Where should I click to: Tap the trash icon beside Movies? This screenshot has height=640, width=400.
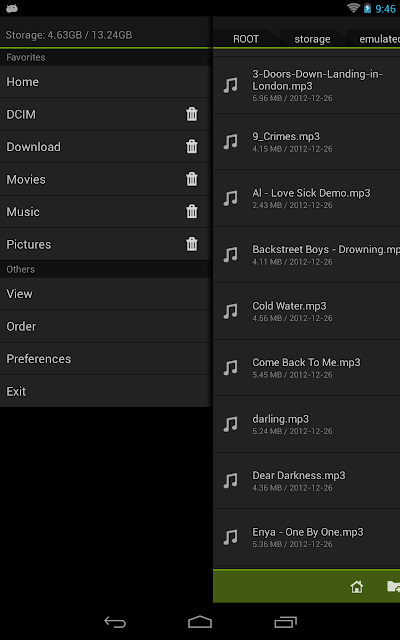click(191, 179)
